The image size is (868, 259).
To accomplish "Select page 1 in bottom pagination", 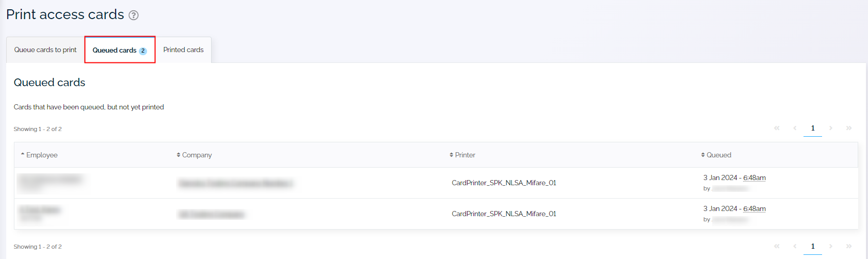I will click(x=813, y=246).
